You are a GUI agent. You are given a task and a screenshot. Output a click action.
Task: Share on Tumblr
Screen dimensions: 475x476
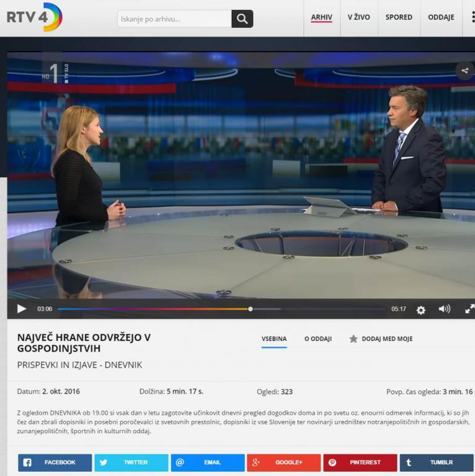click(x=437, y=462)
